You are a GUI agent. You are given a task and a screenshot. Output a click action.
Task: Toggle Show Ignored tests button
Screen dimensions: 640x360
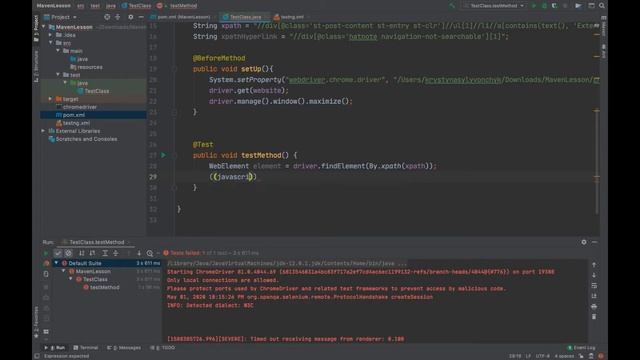pyautogui.click(x=68, y=253)
